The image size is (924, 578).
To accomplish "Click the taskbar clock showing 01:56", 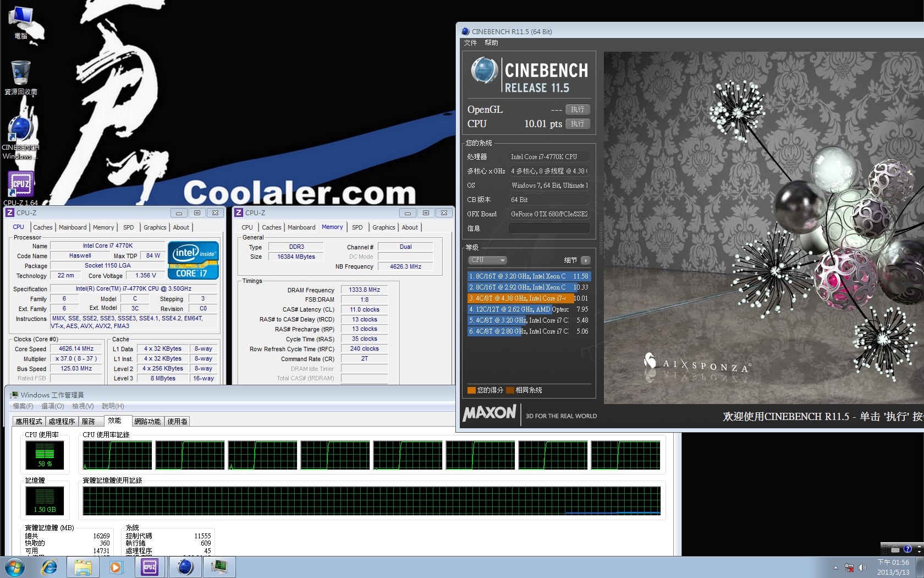I will [893, 568].
